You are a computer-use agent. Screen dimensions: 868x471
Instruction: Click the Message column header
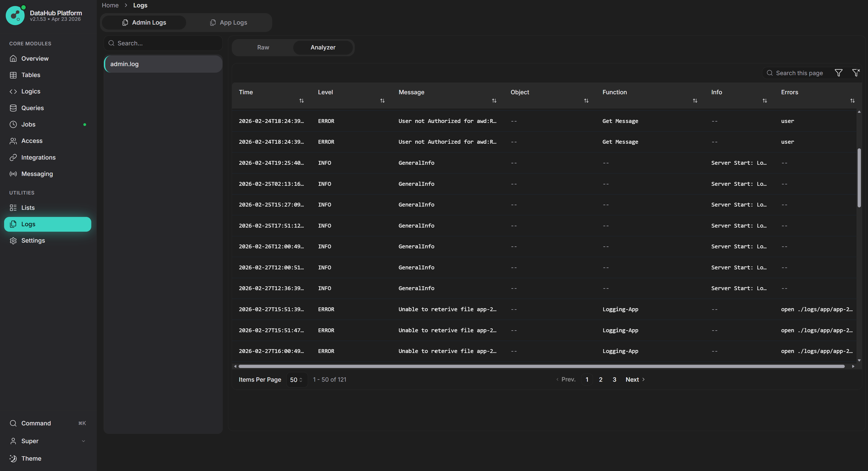[x=411, y=92]
